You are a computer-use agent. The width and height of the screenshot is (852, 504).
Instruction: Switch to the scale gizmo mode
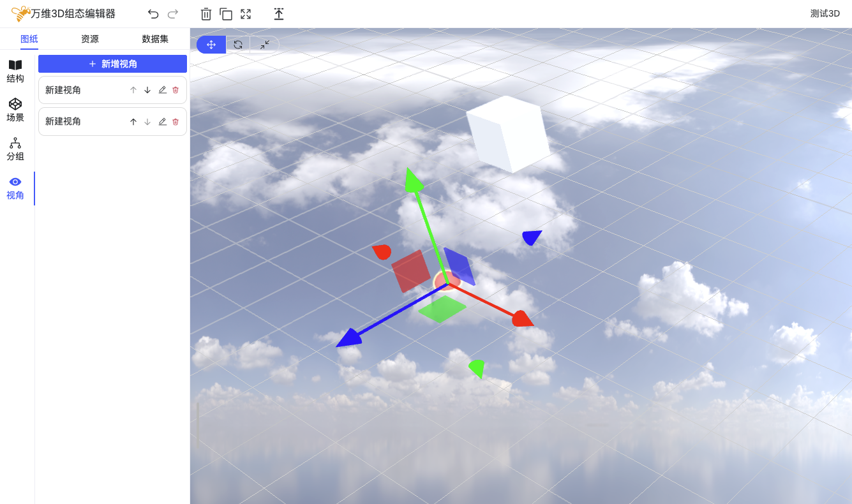(265, 45)
